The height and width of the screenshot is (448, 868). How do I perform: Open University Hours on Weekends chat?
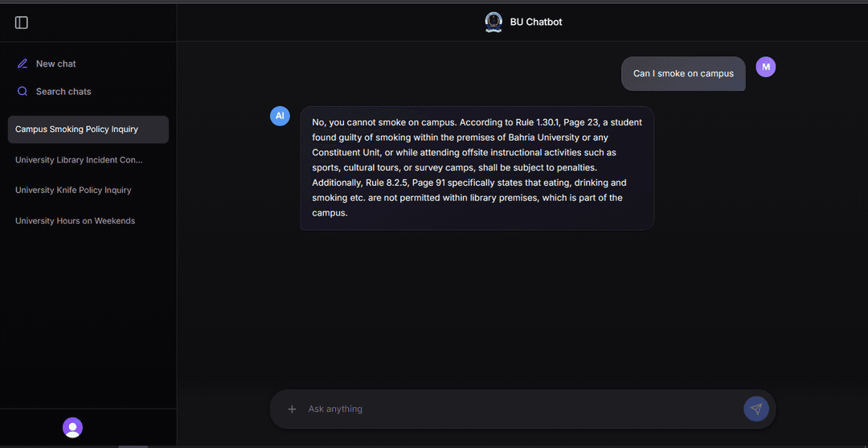pyautogui.click(x=88, y=220)
